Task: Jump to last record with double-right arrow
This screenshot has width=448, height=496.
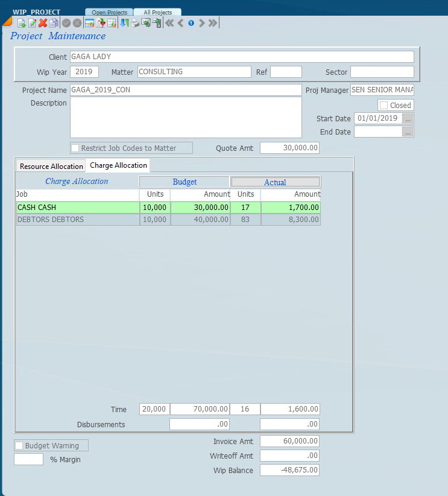Action: click(x=213, y=23)
